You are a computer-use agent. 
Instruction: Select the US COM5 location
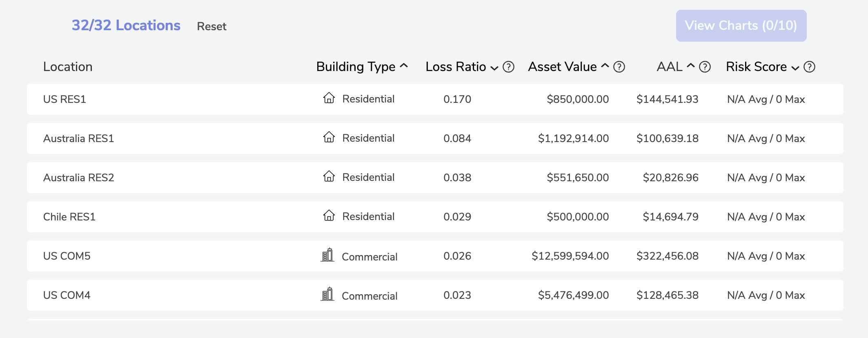(x=435, y=256)
